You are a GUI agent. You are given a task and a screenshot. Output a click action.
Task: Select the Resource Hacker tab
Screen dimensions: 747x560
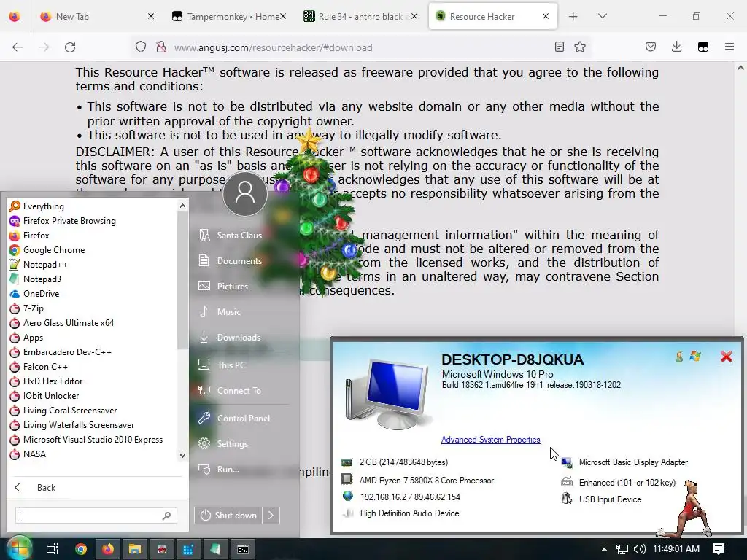[x=493, y=16]
